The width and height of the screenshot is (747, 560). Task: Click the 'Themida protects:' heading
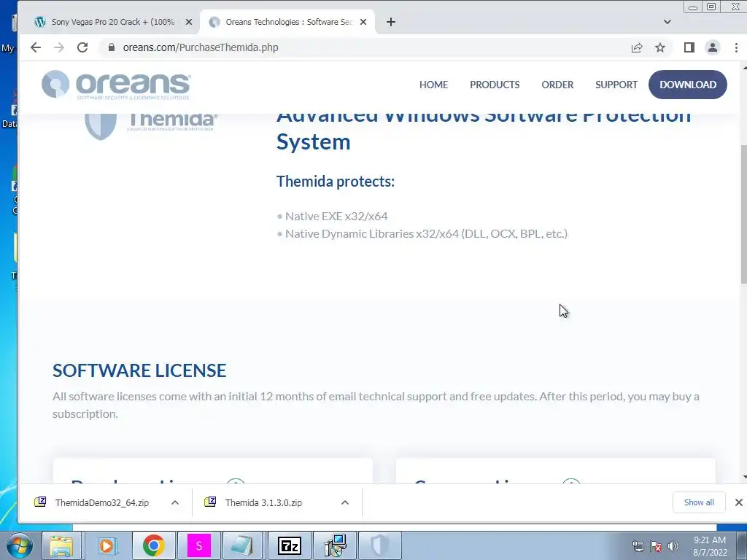coord(336,182)
